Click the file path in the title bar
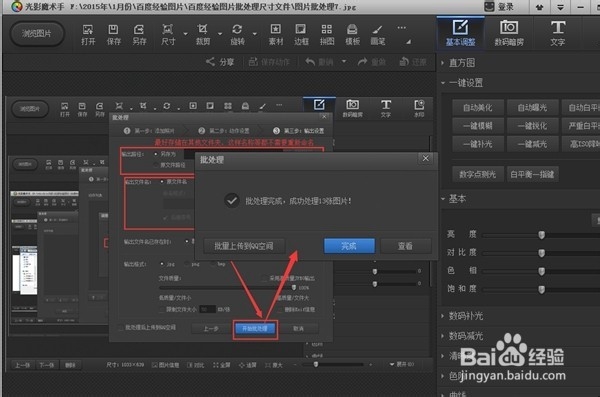This screenshot has height=397, width=600. click(x=213, y=7)
